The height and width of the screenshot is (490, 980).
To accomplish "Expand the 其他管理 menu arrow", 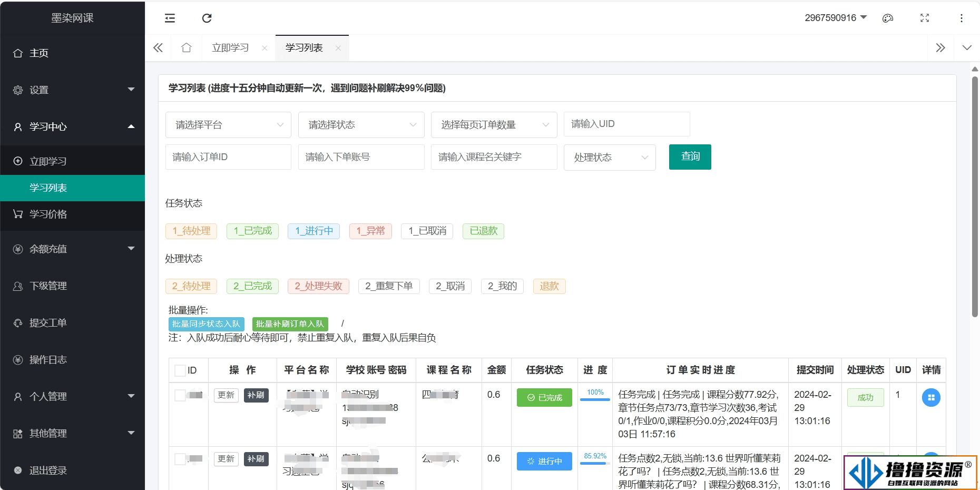I will [131, 433].
